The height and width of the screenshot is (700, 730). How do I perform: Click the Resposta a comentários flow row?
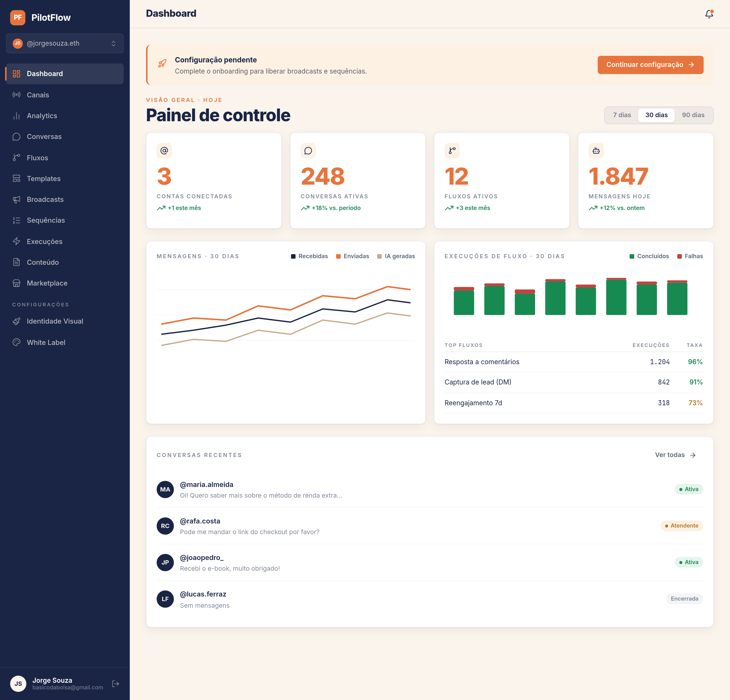click(x=574, y=362)
